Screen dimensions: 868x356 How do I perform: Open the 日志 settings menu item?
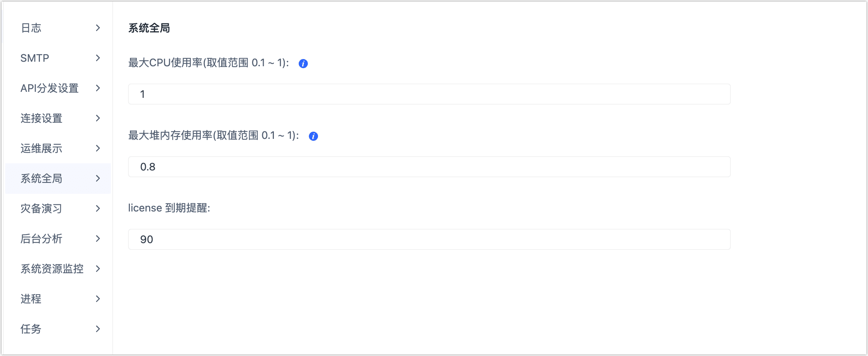[x=31, y=28]
